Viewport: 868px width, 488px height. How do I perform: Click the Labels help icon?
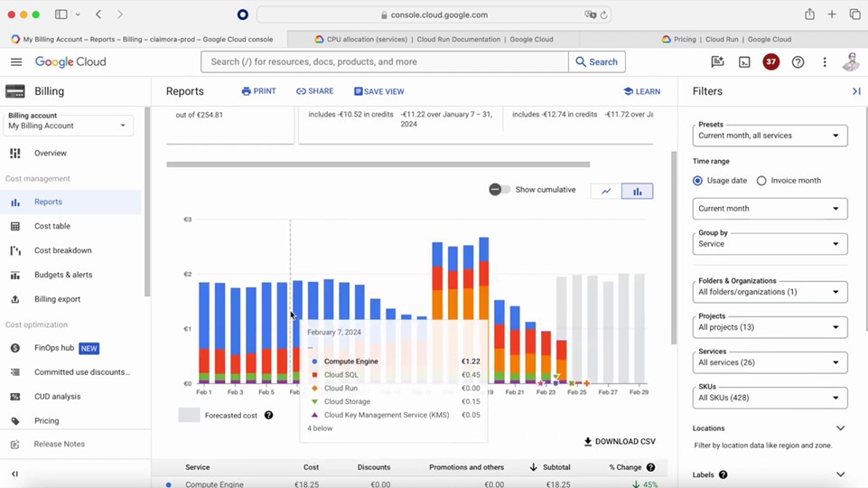point(723,474)
